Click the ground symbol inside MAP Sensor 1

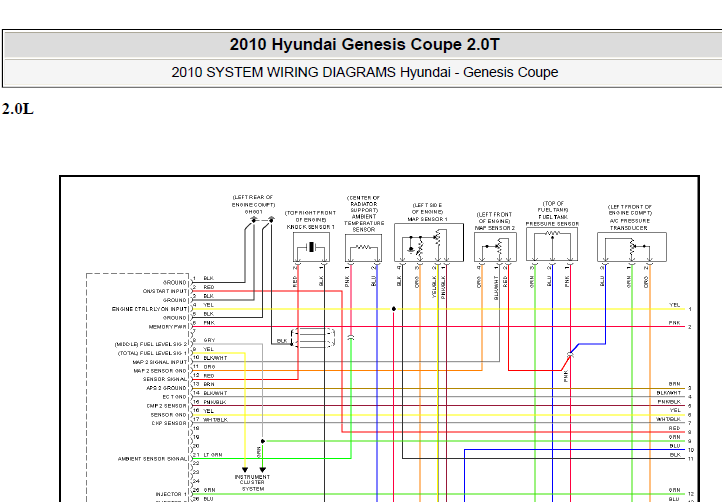(x=411, y=250)
